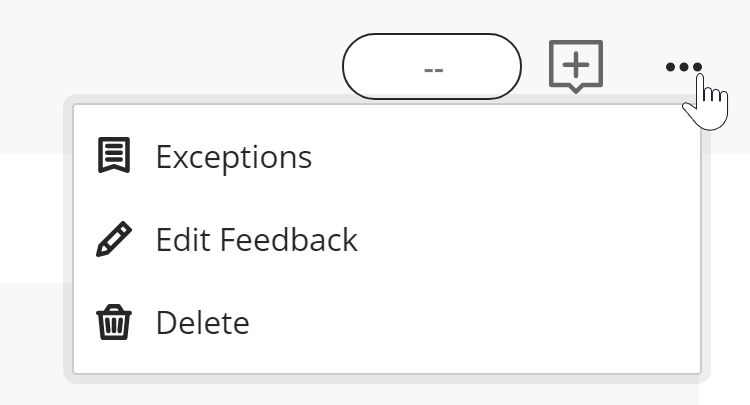Focus the empty grade entry field
Viewport: 750px width, 405px height.
pos(432,67)
